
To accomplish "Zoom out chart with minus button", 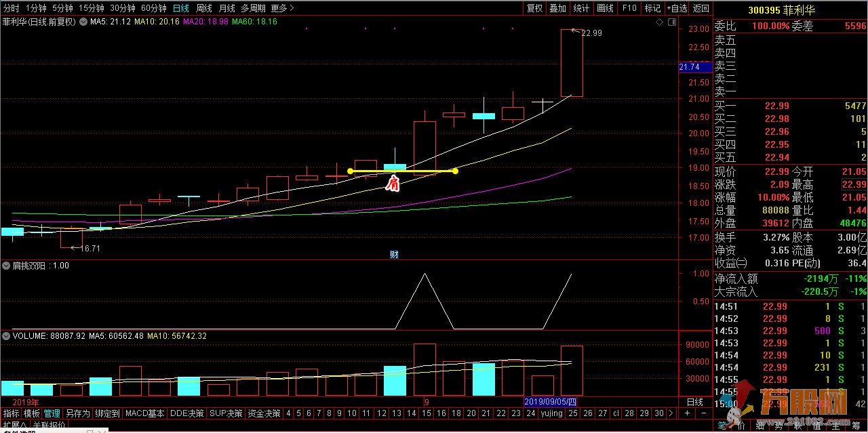I will (x=703, y=413).
